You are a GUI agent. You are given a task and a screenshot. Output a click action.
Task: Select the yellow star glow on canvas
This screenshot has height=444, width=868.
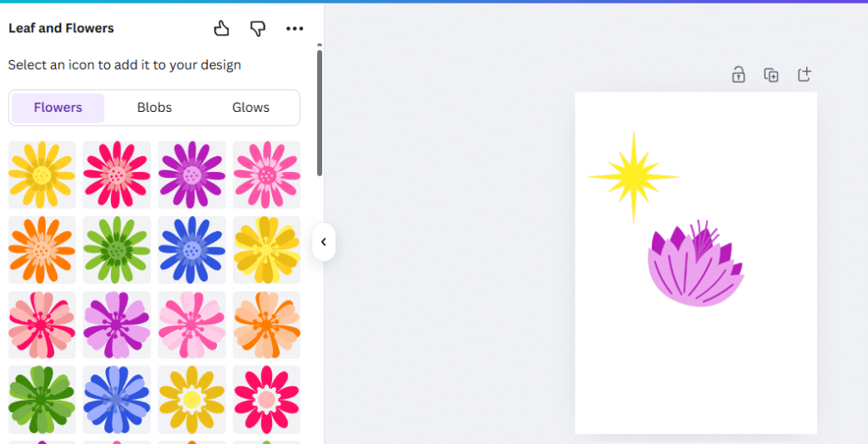point(633,177)
